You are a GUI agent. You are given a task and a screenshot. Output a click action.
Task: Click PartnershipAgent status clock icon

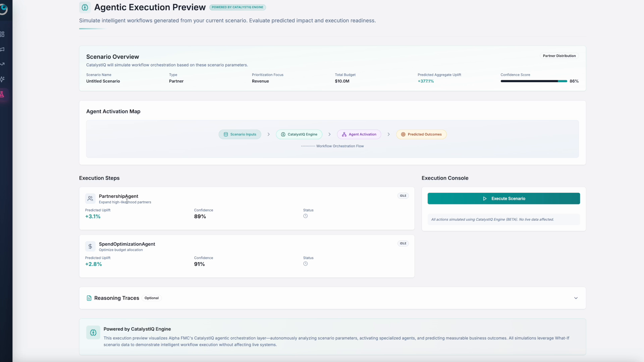(x=305, y=216)
